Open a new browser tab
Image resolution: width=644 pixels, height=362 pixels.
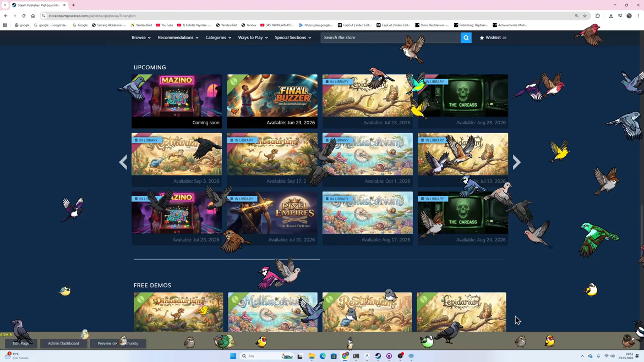74,5
